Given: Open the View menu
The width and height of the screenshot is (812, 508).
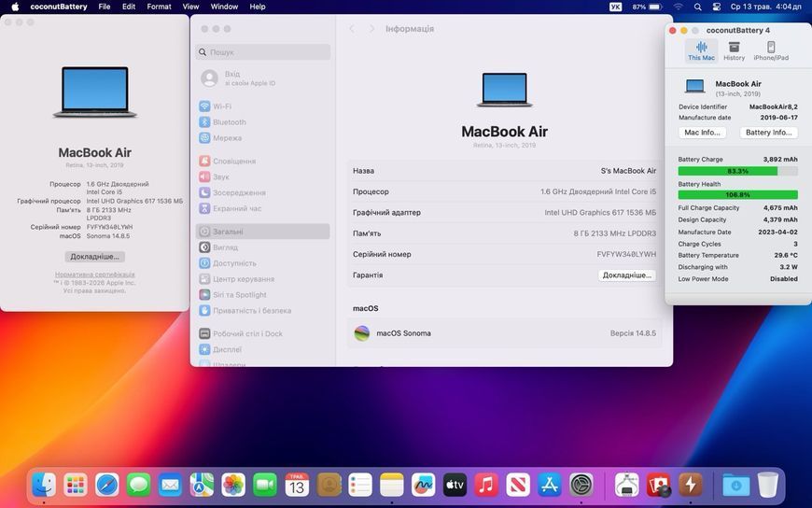Looking at the screenshot, I should click(x=190, y=7).
